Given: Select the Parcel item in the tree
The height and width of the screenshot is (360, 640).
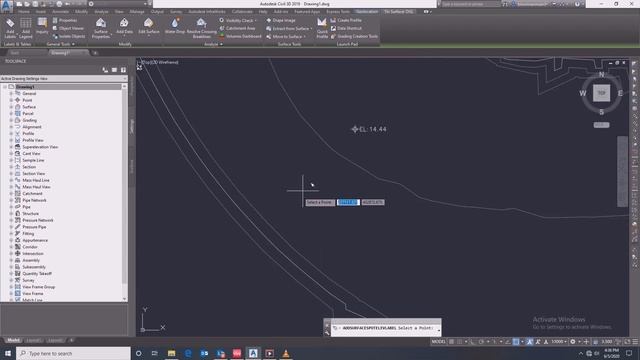Looking at the screenshot, I should coord(28,113).
